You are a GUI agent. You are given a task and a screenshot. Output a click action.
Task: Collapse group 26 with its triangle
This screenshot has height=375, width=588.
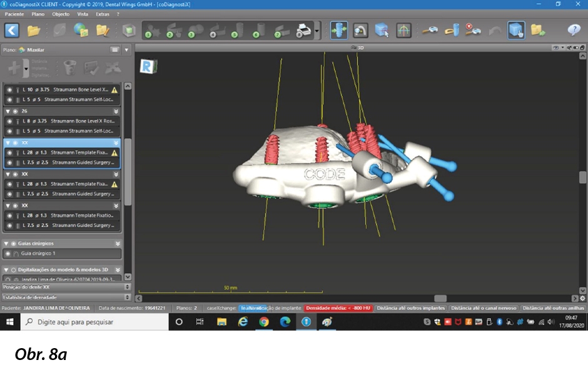pos(8,111)
